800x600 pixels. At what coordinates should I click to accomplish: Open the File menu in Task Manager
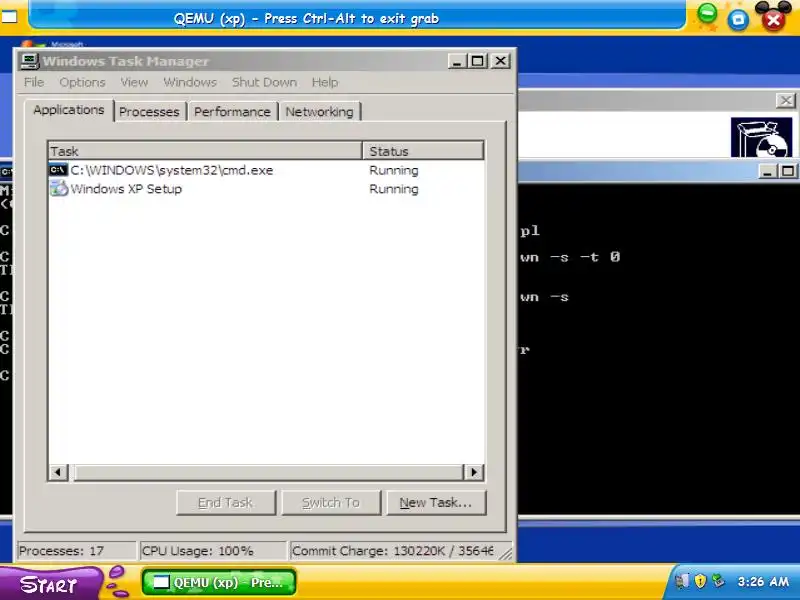(34, 82)
